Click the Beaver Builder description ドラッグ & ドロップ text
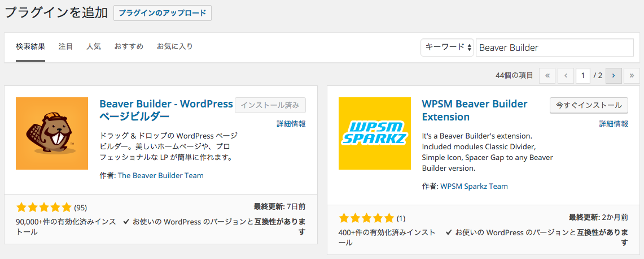This screenshot has height=259, width=644. (x=168, y=146)
